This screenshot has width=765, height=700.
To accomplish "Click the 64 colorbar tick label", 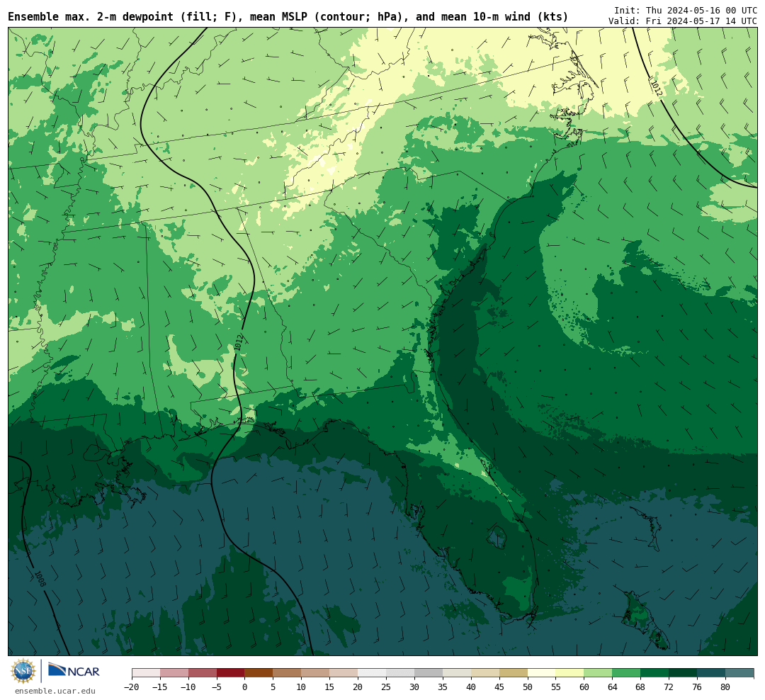I will tap(613, 687).
